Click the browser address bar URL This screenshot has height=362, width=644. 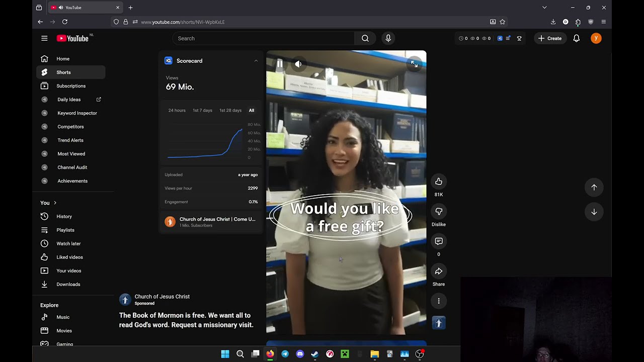(183, 22)
